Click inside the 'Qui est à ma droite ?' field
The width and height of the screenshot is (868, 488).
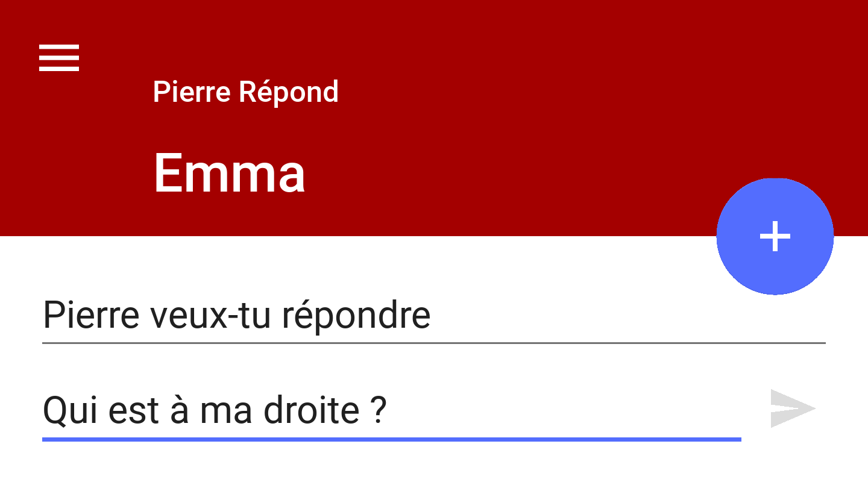(214, 410)
